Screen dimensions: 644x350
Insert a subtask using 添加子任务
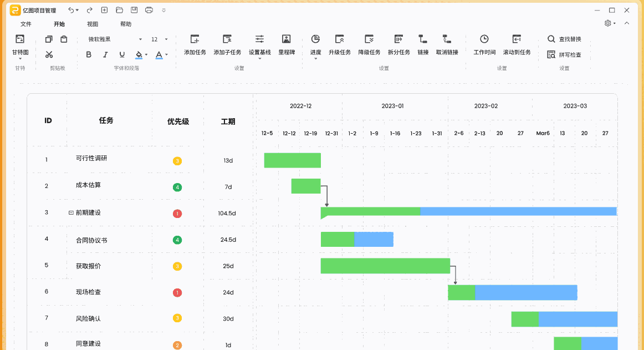coord(227,44)
